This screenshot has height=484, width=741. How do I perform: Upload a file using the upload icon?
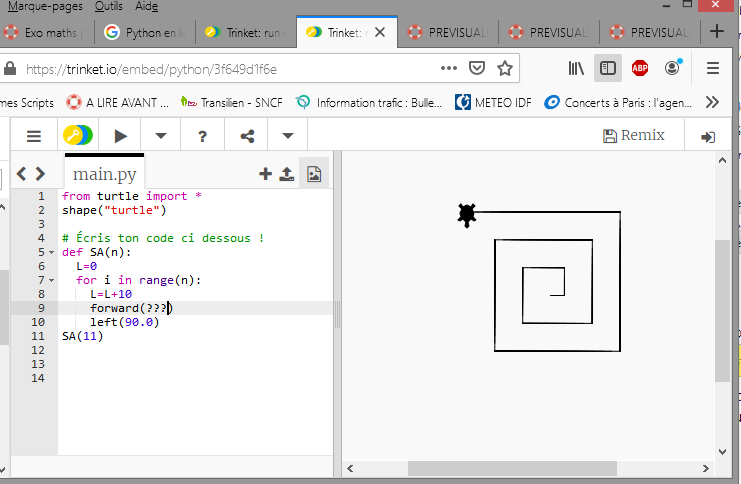pyautogui.click(x=287, y=174)
